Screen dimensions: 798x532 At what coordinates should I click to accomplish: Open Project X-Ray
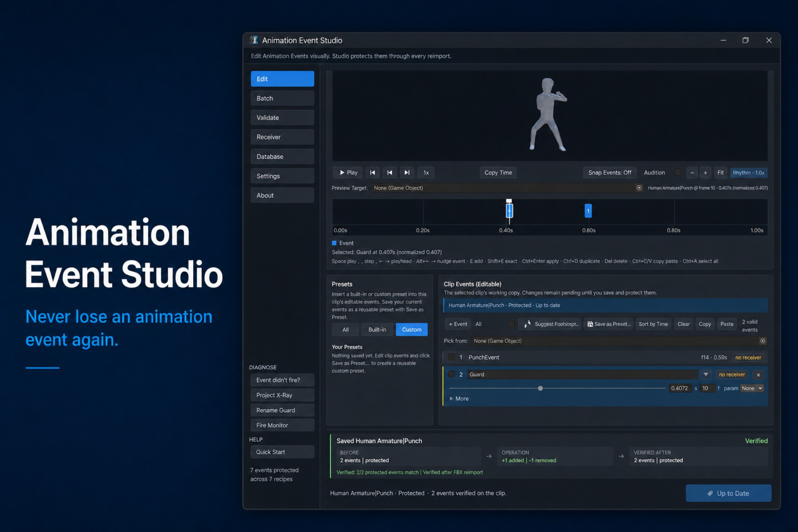[282, 395]
